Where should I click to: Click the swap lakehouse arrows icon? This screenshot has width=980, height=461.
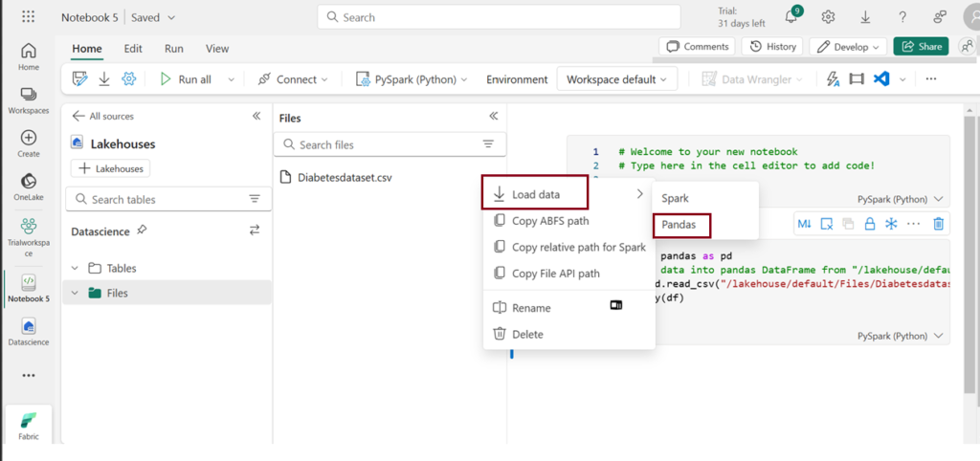(x=255, y=230)
